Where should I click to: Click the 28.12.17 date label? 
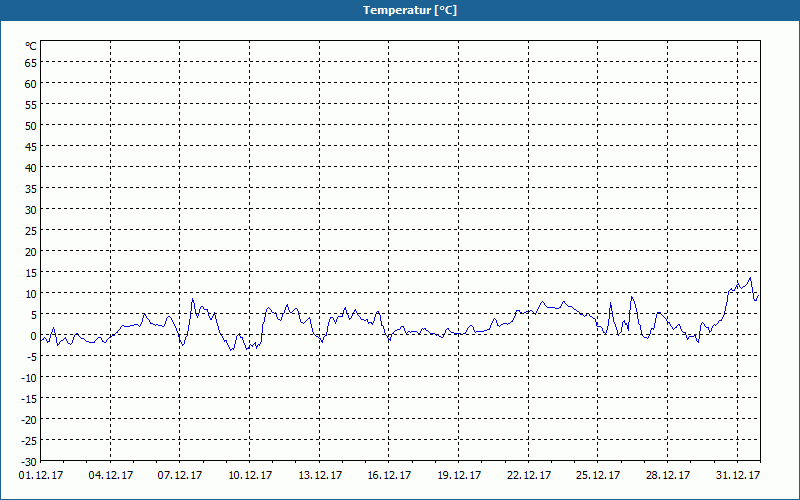tap(668, 475)
